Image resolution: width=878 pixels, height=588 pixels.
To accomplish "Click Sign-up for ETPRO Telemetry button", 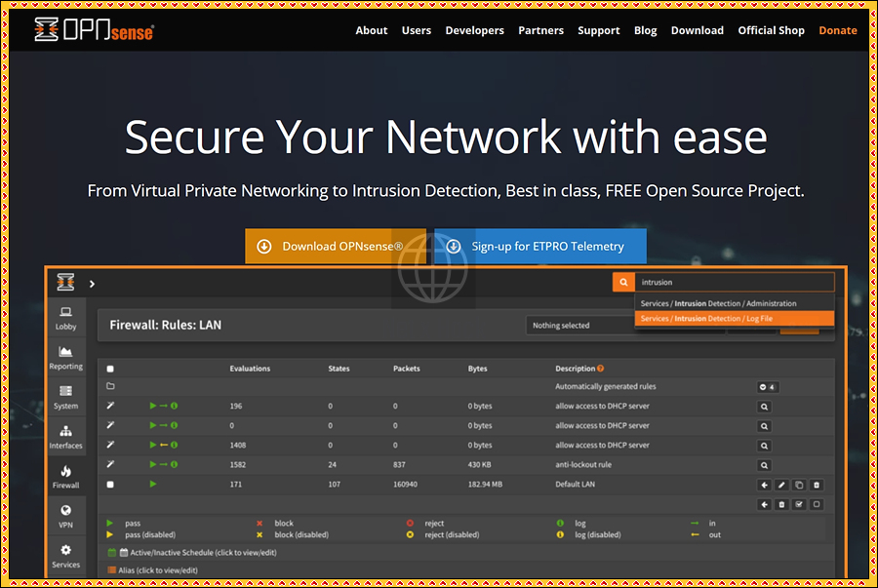I will click(540, 246).
